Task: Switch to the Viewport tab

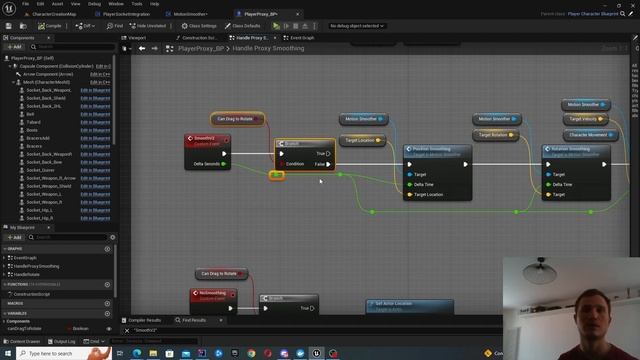Action: (x=137, y=38)
